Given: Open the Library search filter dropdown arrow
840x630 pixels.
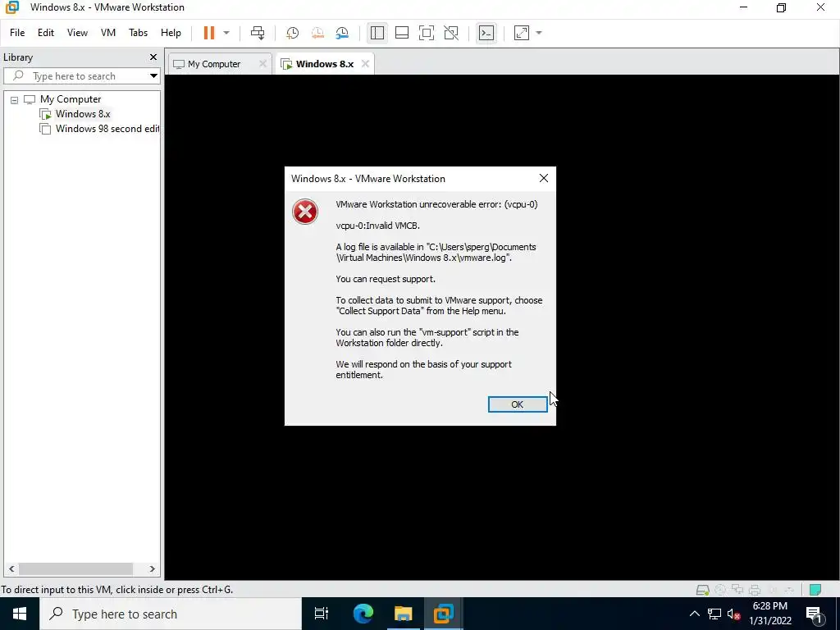Looking at the screenshot, I should pos(153,76).
